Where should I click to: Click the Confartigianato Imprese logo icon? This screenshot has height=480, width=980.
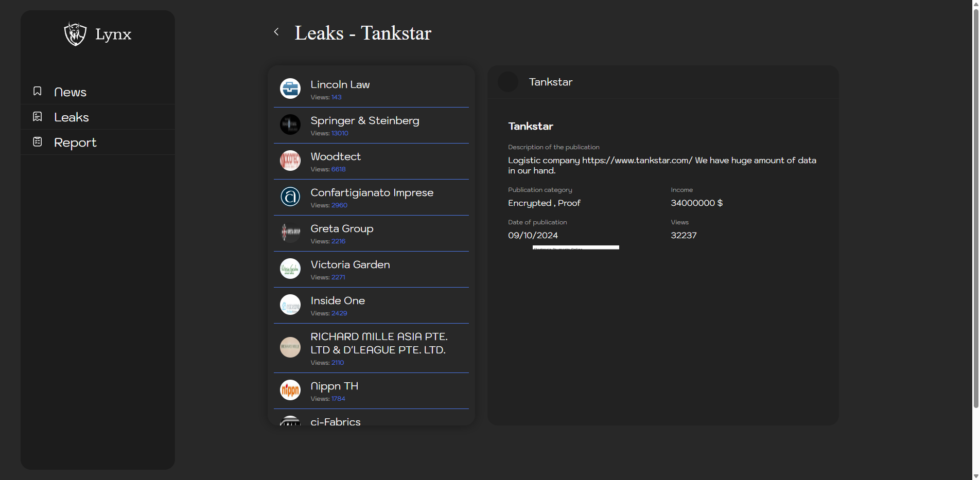(x=290, y=197)
